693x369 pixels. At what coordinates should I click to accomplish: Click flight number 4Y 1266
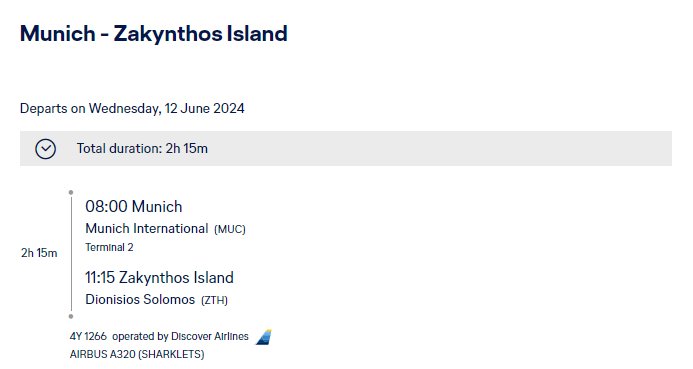[88, 336]
